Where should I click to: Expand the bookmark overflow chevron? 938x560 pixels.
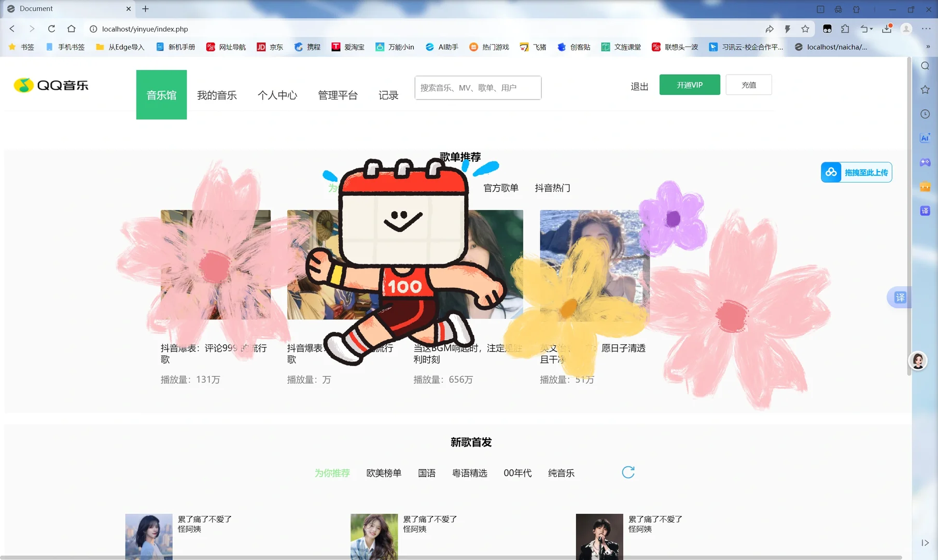929,47
